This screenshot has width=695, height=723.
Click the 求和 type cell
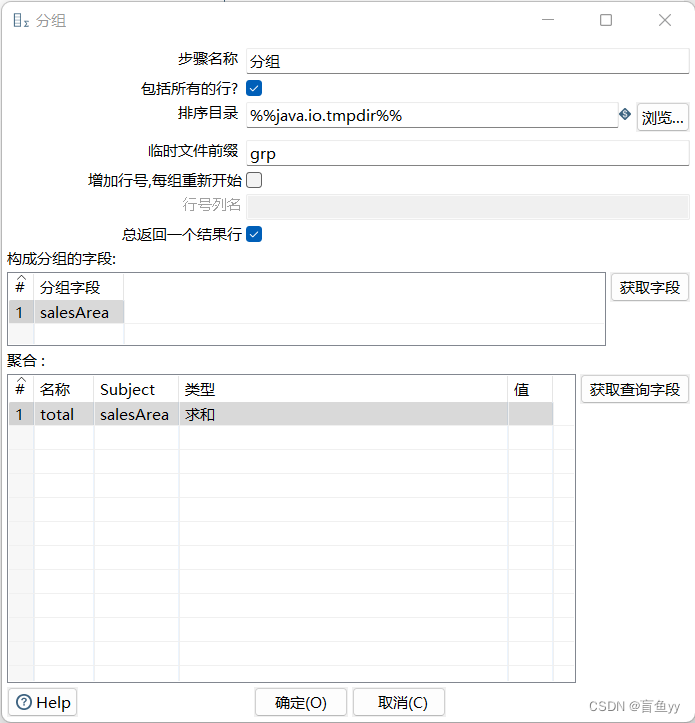click(x=344, y=414)
